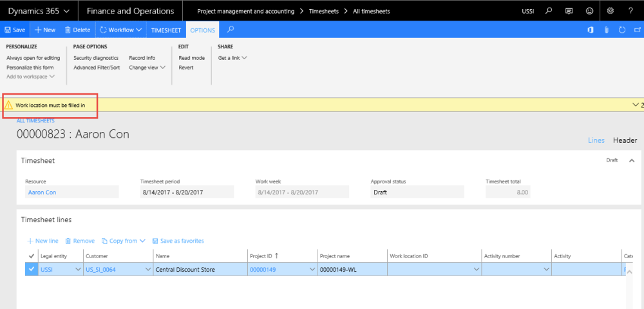644x309 pixels.
Task: Toggle the select-all checkmark in grid header
Action: click(31, 256)
